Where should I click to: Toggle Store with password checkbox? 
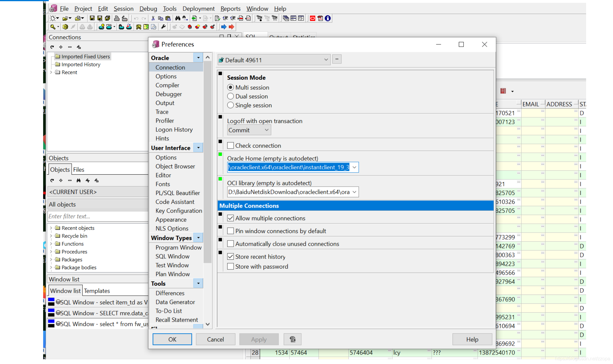230,266
